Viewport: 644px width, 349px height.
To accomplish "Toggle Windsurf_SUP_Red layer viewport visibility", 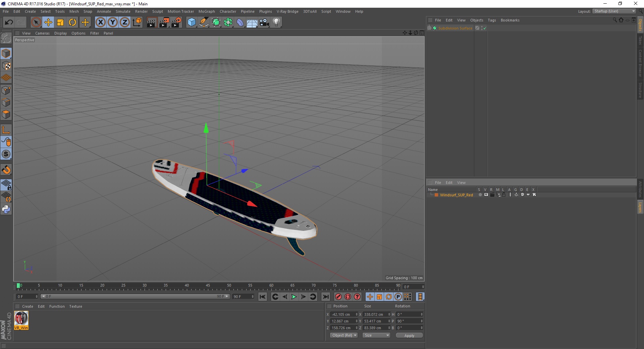I will coord(486,195).
